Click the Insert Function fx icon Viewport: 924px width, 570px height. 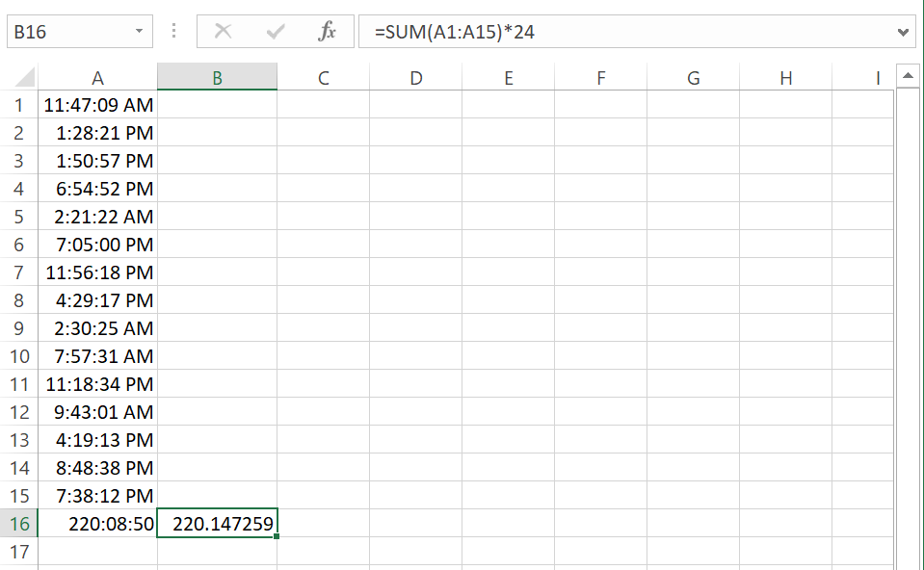328,30
